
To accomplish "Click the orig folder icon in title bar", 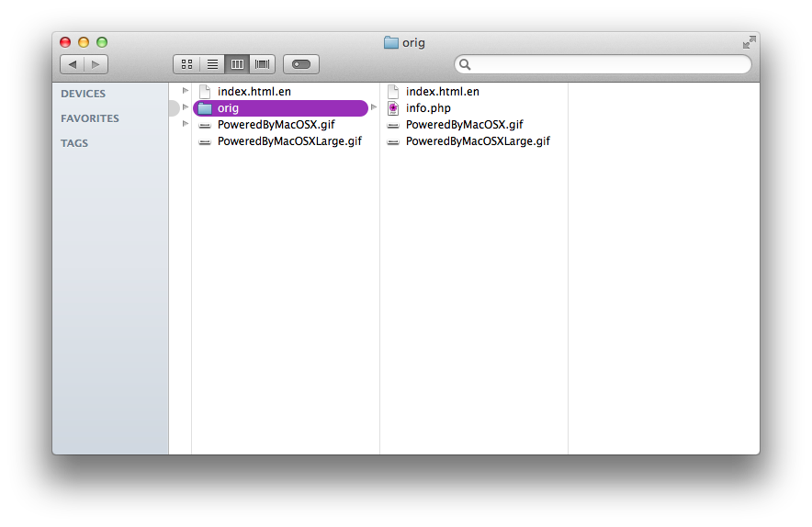I will click(x=391, y=42).
